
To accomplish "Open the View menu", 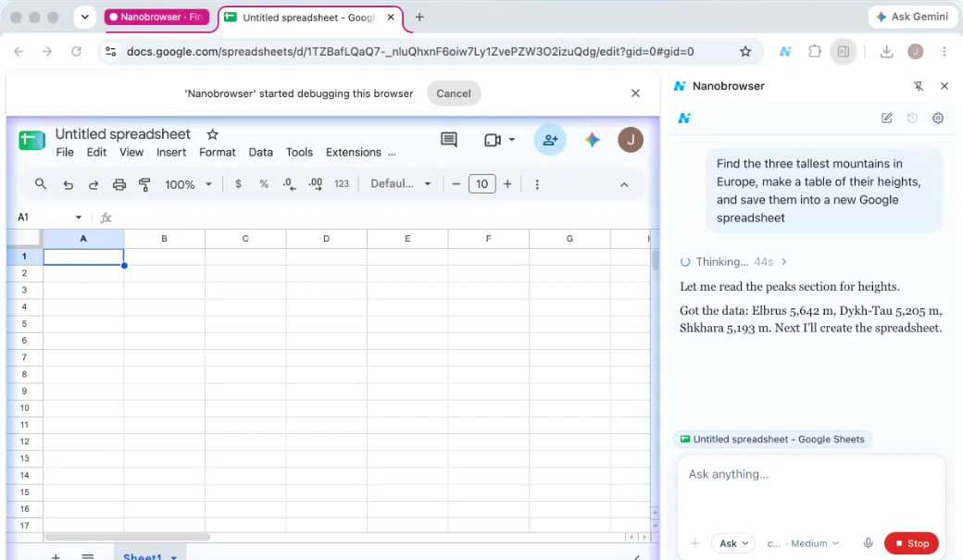I will (131, 153).
